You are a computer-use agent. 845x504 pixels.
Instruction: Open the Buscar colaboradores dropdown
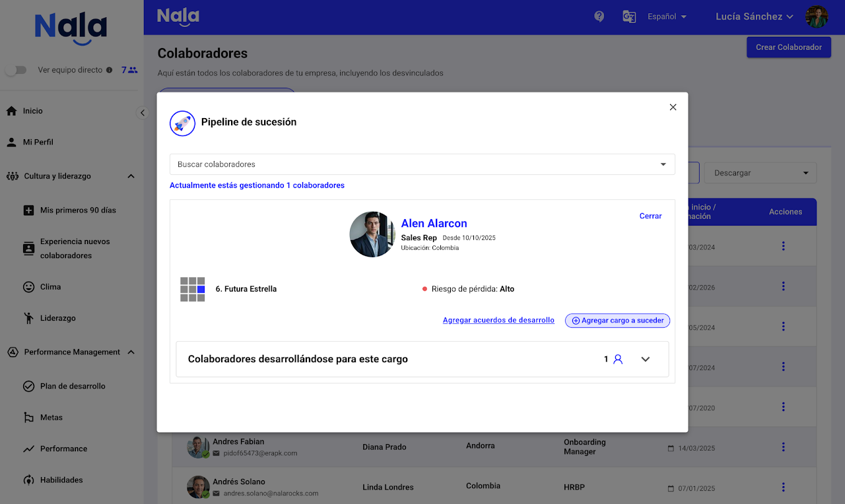pos(663,164)
